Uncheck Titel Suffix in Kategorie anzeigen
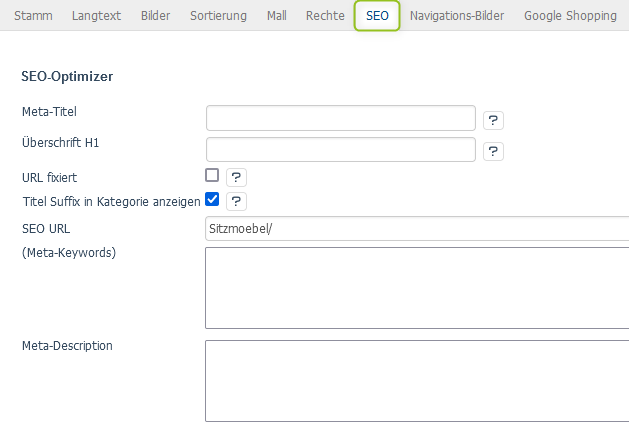629x429 pixels. click(212, 199)
